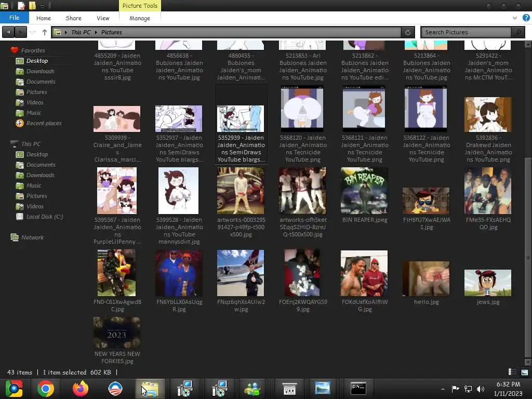Click the vertical scrollbar up arrow

[x=528, y=45]
